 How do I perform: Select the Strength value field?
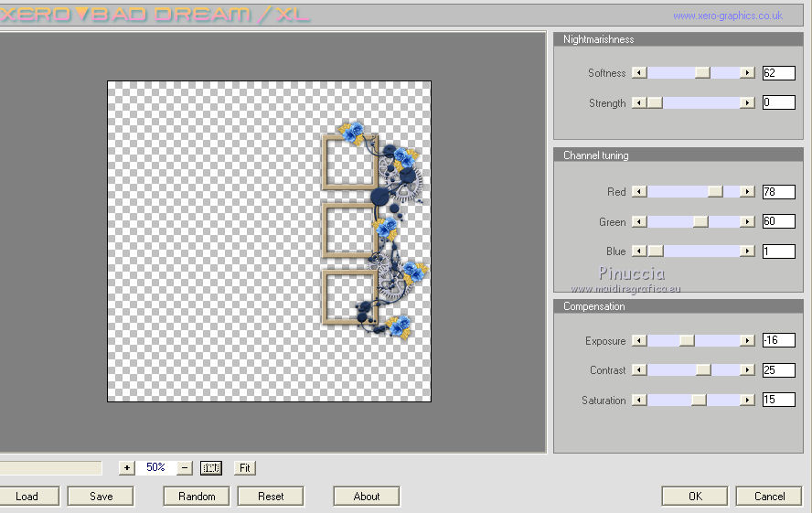click(779, 102)
